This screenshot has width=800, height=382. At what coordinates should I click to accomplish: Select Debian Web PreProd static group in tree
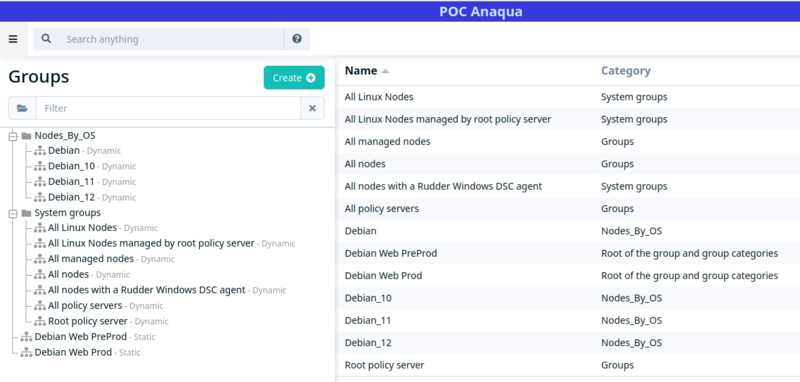coord(81,337)
